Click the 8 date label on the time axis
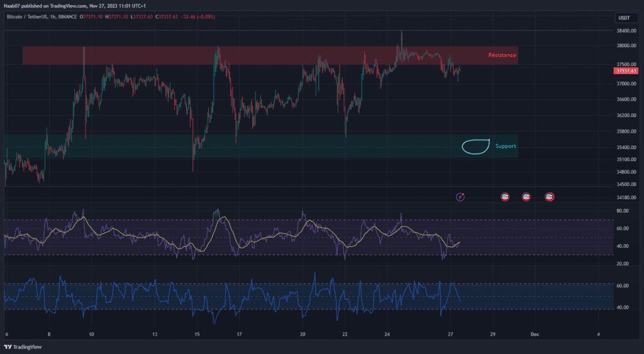Image resolution: width=644 pixels, height=354 pixels. tap(49, 335)
